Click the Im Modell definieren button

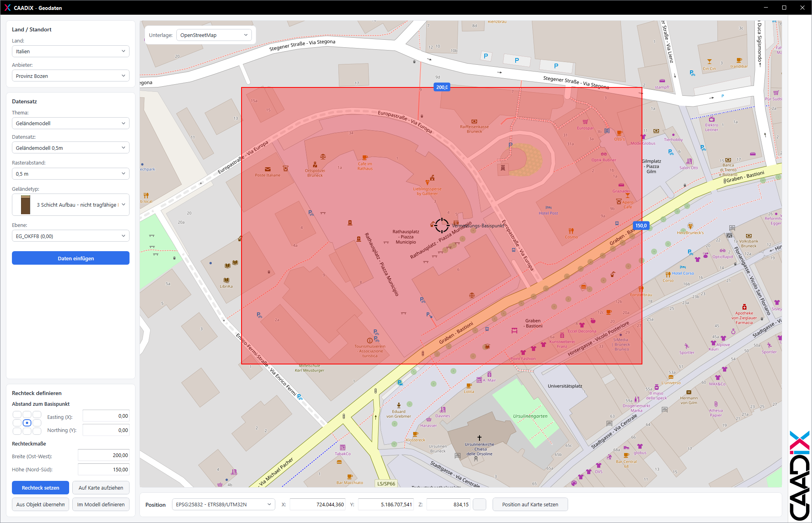(x=101, y=504)
